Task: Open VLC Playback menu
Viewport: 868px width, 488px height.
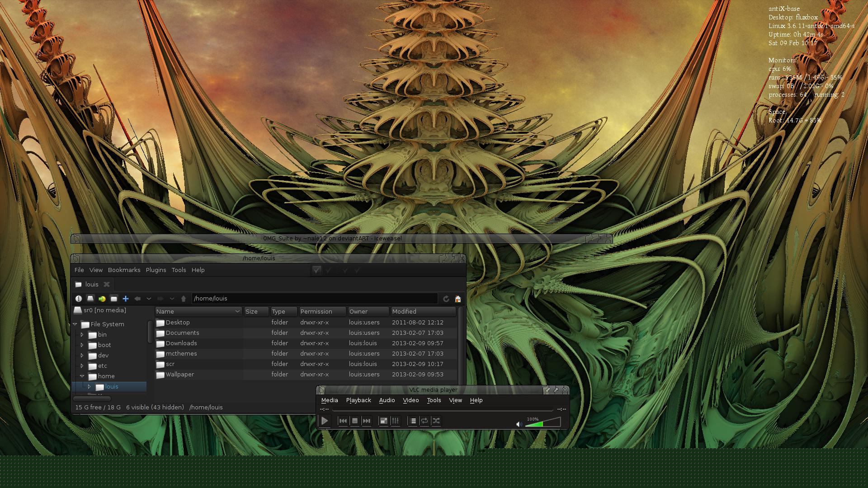Action: (x=358, y=400)
